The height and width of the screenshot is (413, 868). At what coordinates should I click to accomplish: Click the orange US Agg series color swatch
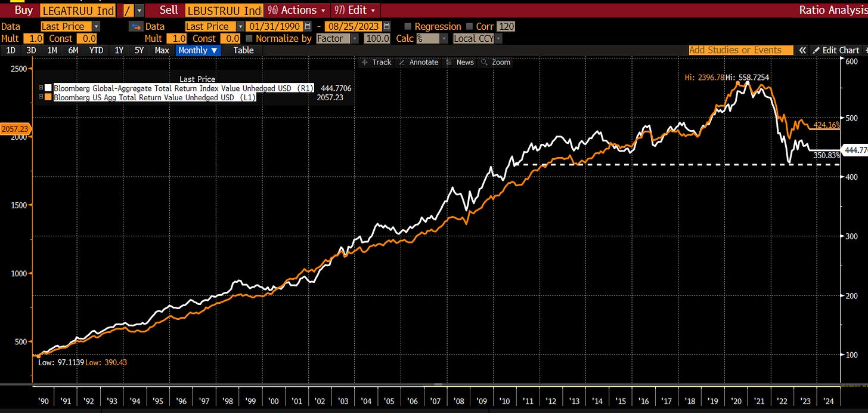[x=48, y=97]
